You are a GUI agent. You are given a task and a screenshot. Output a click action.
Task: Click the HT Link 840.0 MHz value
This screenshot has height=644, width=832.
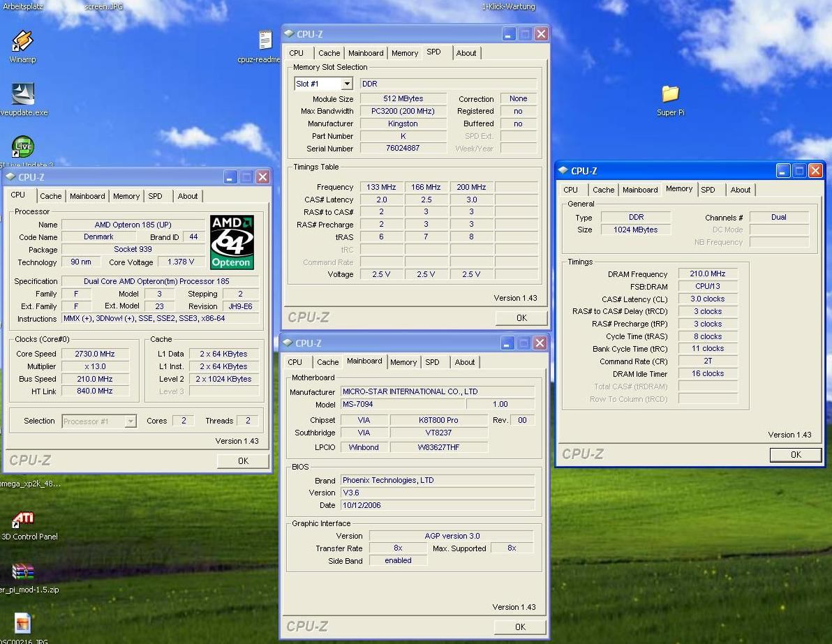tap(95, 391)
